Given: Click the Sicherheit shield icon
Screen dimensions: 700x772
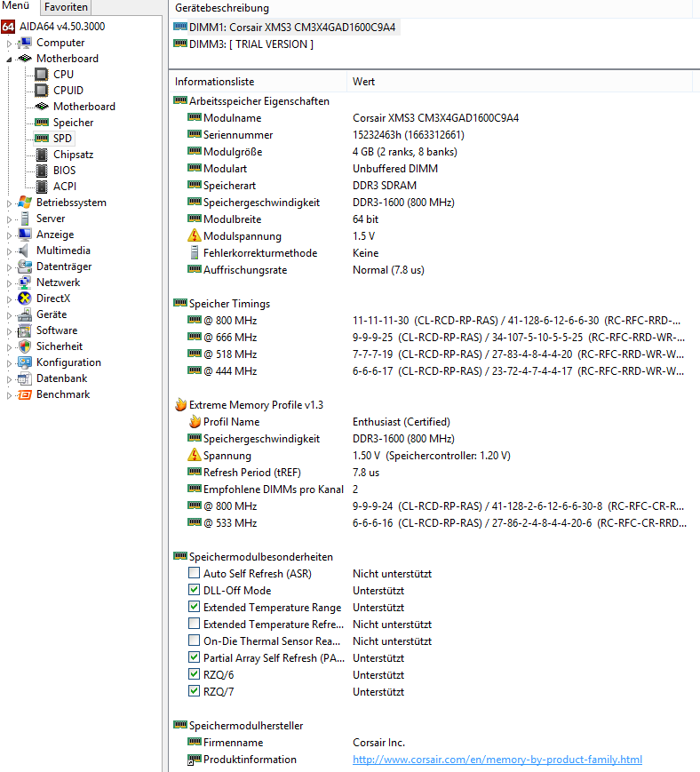Looking at the screenshot, I should (x=25, y=346).
